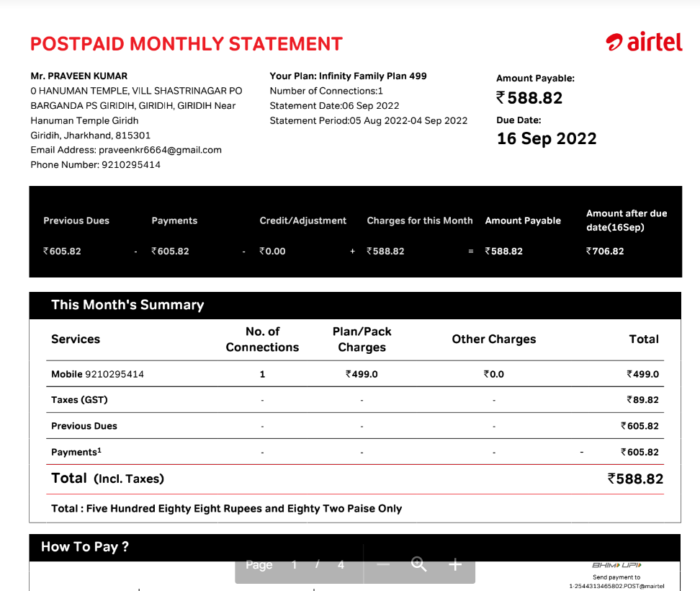Viewport: 700px width, 591px height.
Task: Click the "Credit/Adjustment" header
Action: 303,221
